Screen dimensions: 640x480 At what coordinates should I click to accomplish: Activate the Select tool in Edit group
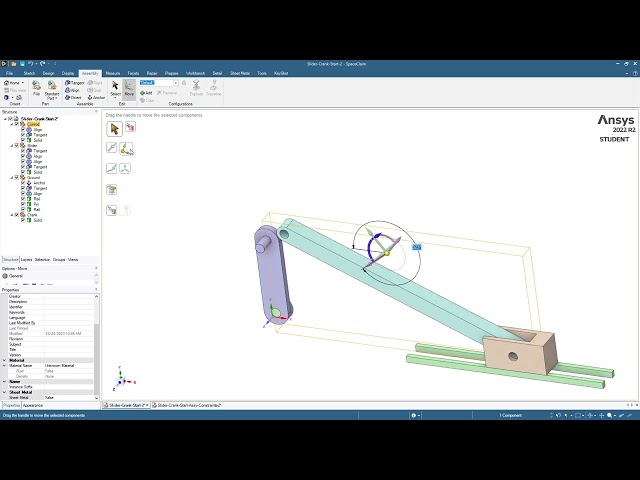tap(116, 89)
